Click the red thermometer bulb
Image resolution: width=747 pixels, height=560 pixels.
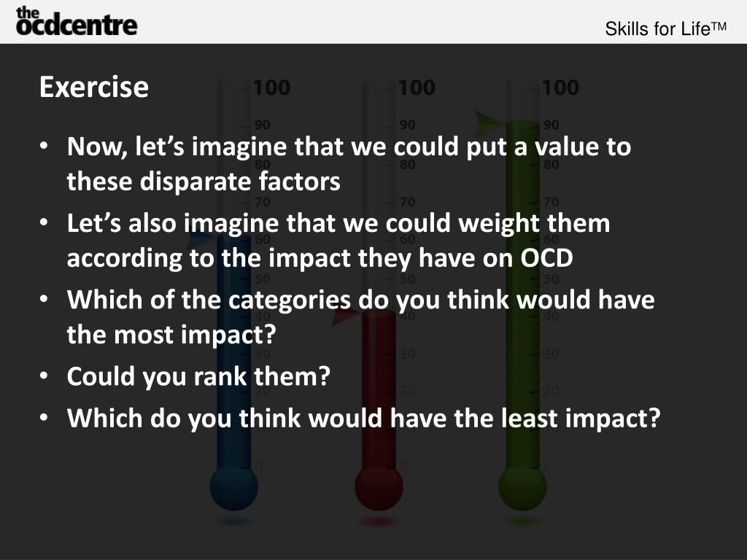point(379,488)
